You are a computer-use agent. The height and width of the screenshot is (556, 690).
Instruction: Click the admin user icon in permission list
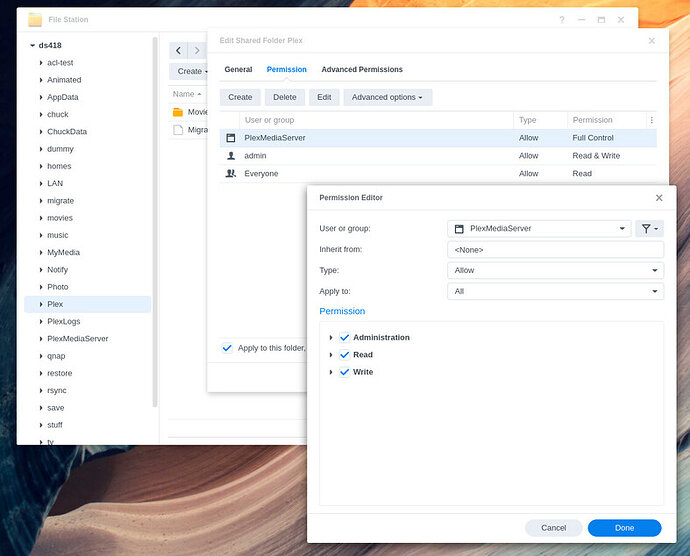tap(231, 156)
